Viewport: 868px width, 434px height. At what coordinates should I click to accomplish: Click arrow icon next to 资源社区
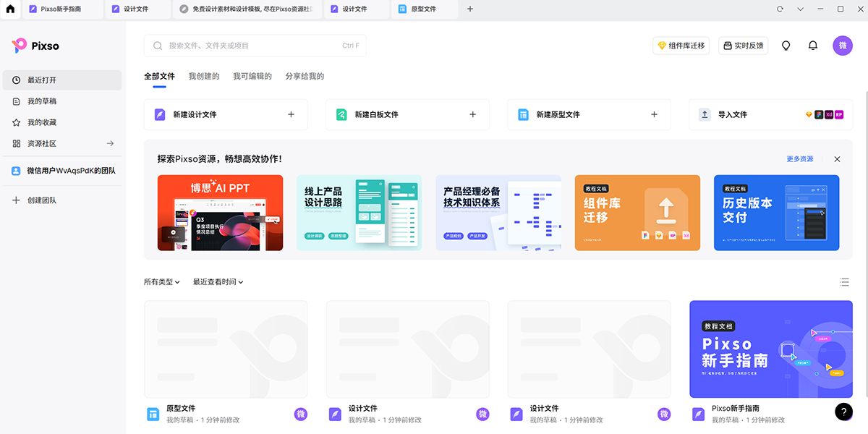coord(111,143)
